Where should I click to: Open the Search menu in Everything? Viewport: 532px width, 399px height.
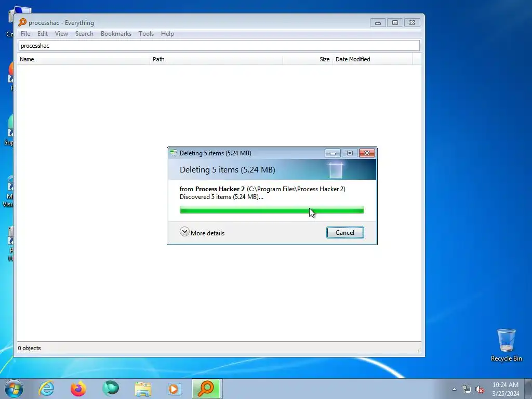(x=84, y=34)
